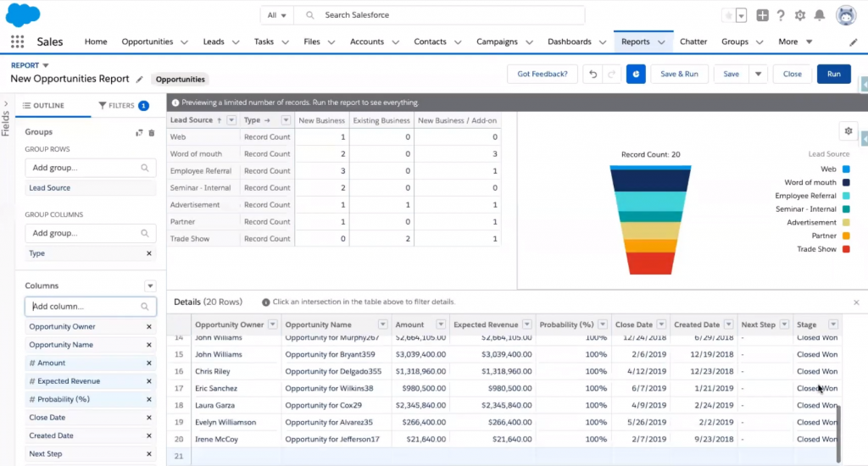Click the blue Run button

(833, 74)
